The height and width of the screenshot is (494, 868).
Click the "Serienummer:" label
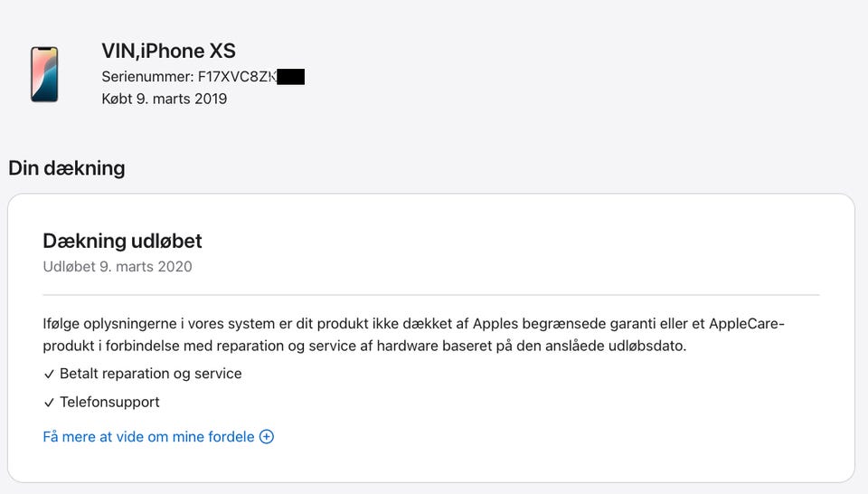point(147,76)
